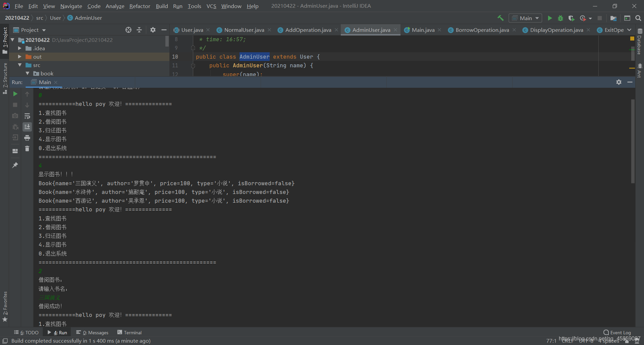The height and width of the screenshot is (345, 644).
Task: Open the Favorites side tab
Action: pyautogui.click(x=5, y=306)
